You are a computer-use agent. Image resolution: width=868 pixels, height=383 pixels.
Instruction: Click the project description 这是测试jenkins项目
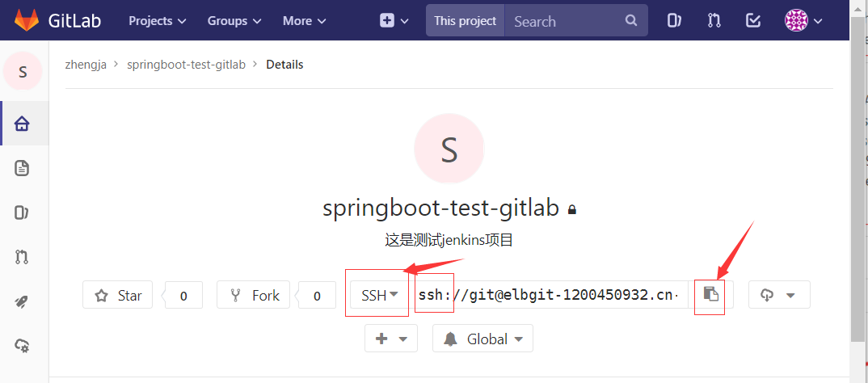(x=449, y=240)
